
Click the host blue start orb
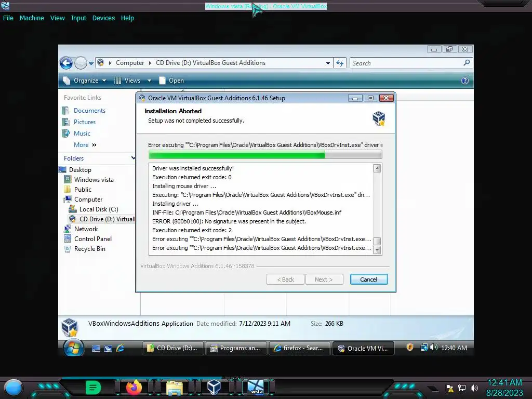click(x=14, y=388)
